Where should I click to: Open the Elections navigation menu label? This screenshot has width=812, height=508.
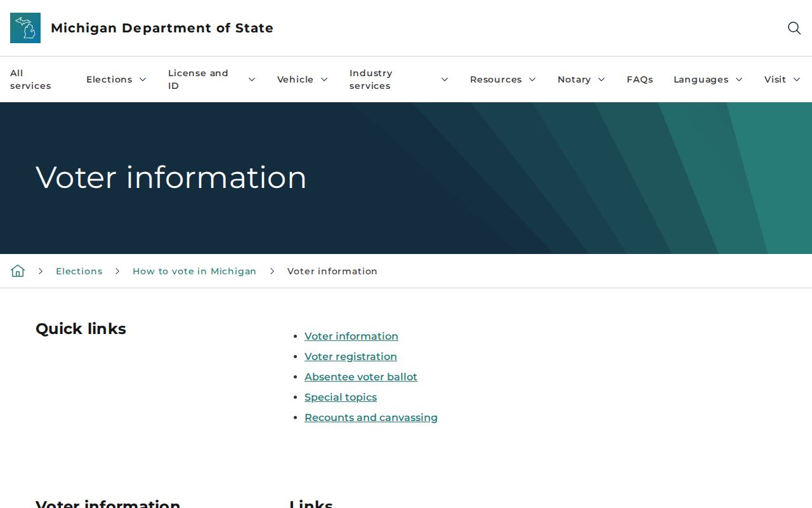109,79
